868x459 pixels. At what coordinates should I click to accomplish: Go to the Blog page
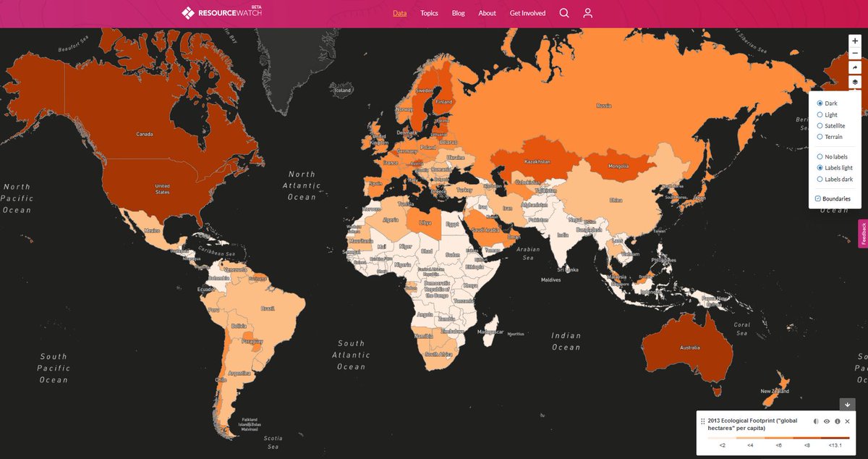click(458, 13)
